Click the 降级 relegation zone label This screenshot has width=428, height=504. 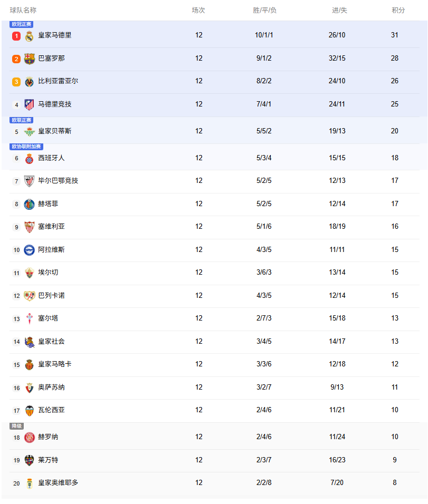point(17,426)
